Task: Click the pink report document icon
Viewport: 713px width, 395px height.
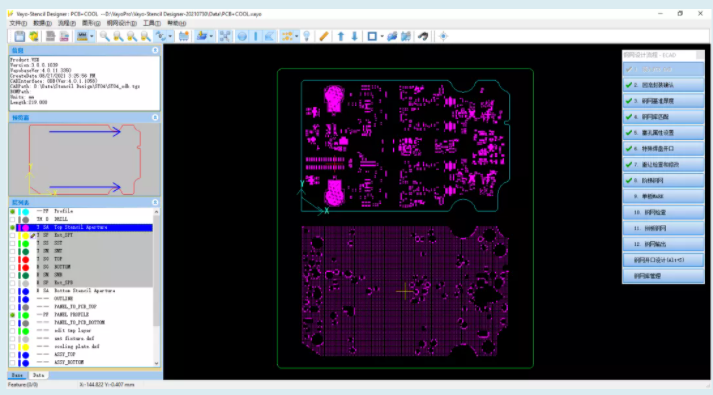Action: pos(64,36)
